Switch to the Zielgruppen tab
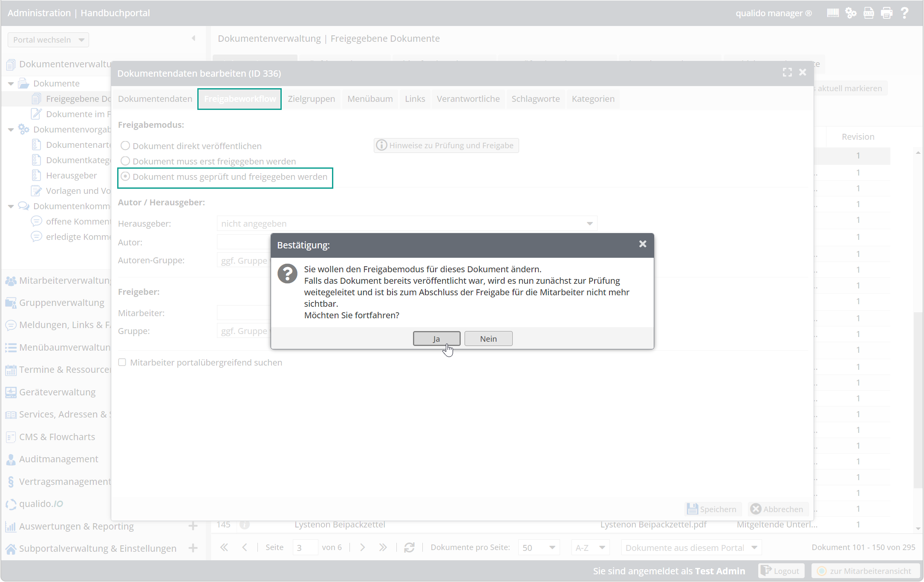This screenshot has height=582, width=924. pyautogui.click(x=311, y=99)
